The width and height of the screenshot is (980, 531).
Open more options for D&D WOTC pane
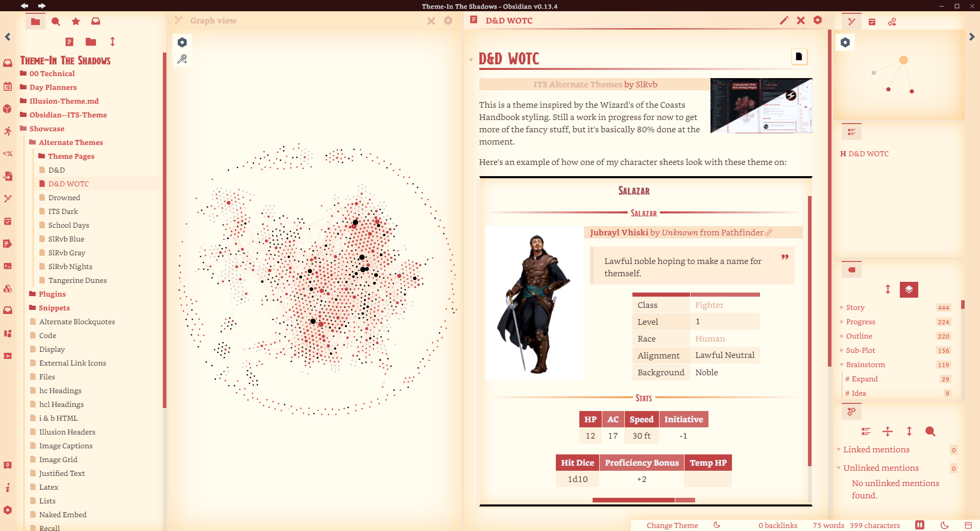(818, 20)
